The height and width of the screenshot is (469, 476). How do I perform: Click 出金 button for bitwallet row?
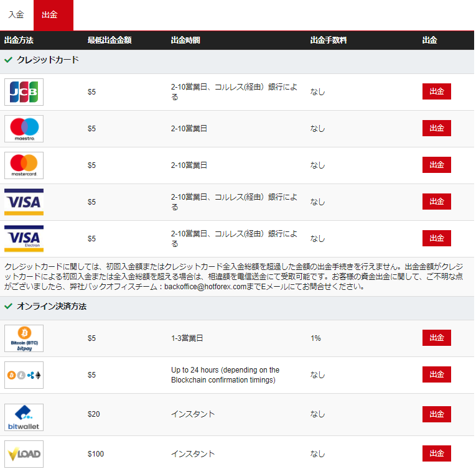[x=437, y=414]
